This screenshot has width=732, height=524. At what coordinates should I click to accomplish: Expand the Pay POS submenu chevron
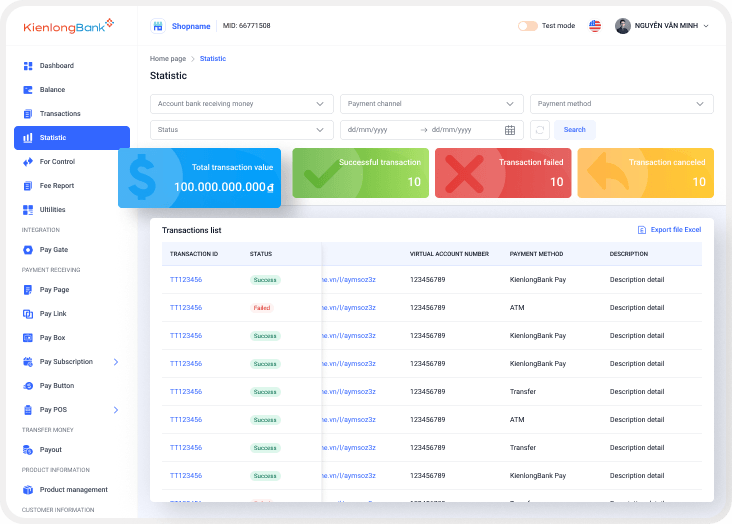[116, 410]
